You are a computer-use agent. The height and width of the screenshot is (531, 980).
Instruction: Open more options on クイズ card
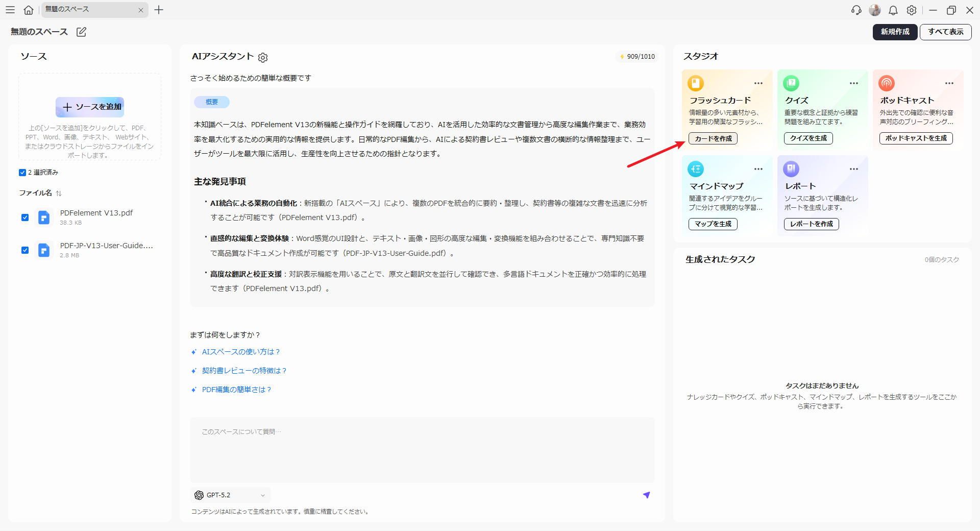[x=854, y=83]
